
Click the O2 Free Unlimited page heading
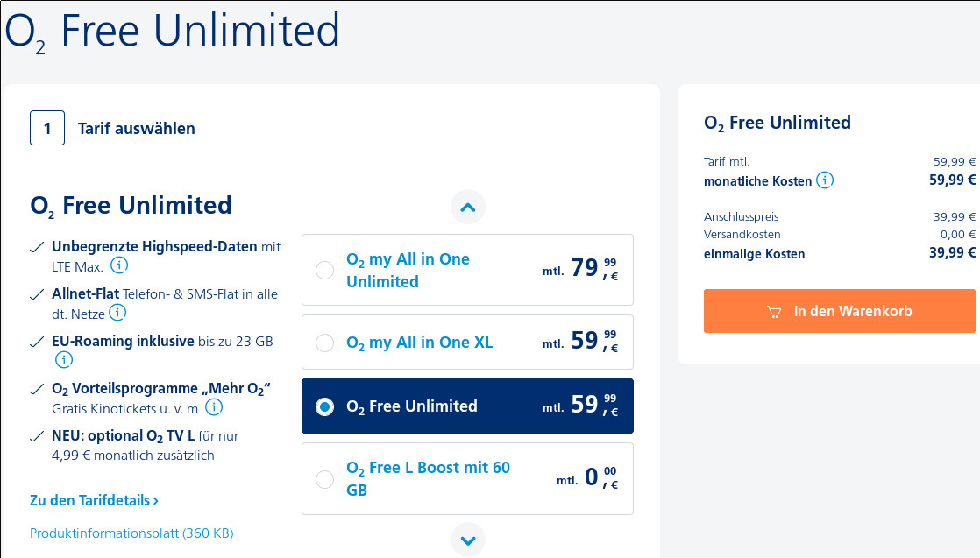171,30
